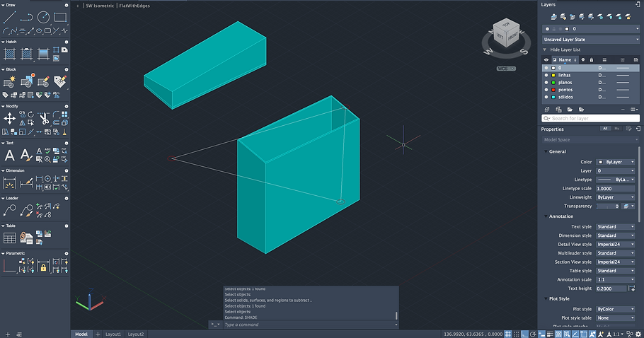
Task: Click the Search for layer field
Action: click(591, 119)
